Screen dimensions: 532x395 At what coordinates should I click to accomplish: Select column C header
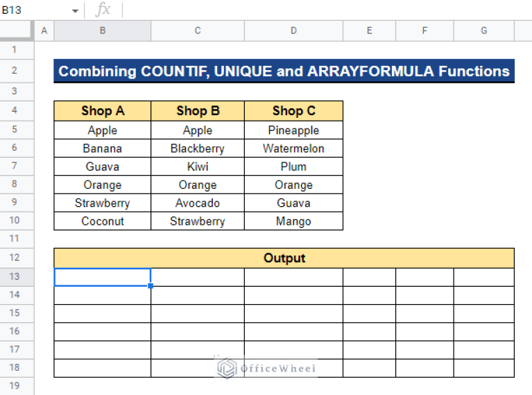pyautogui.click(x=198, y=31)
